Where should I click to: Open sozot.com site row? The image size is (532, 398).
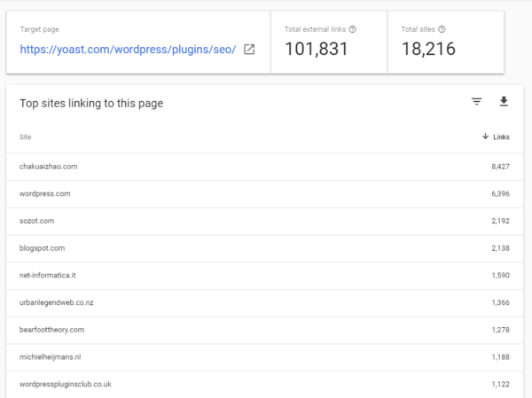coord(264,221)
